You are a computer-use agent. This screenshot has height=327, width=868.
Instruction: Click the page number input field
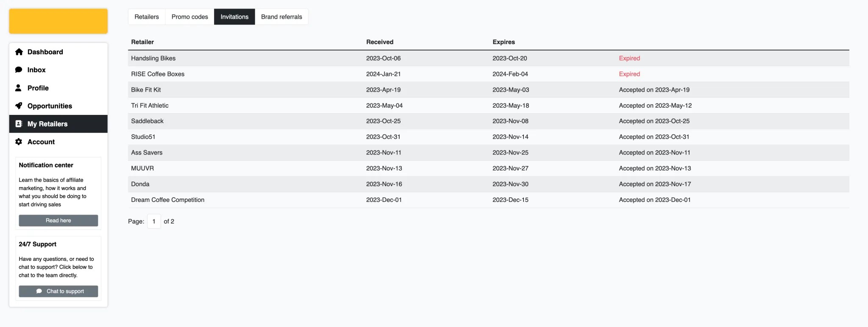[154, 221]
